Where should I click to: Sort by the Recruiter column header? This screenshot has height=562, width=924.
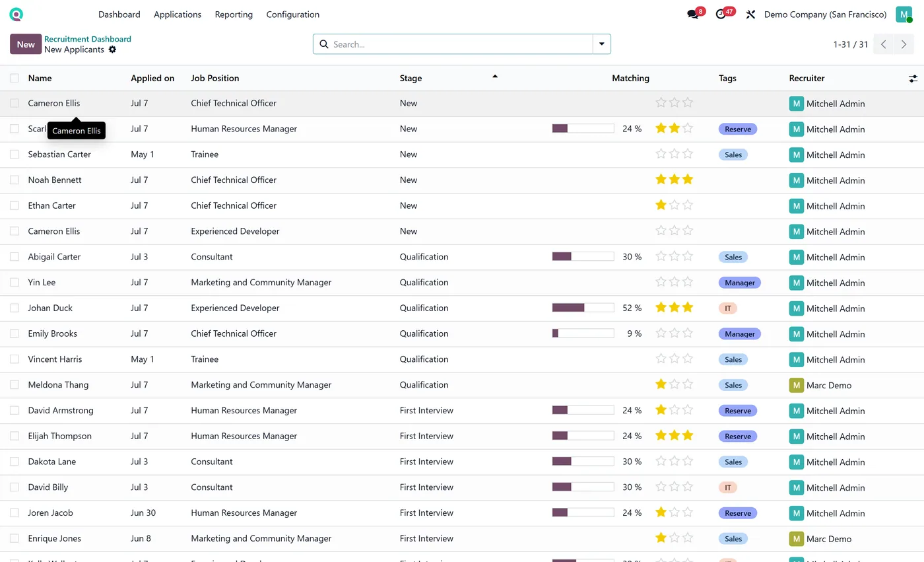[x=807, y=78]
